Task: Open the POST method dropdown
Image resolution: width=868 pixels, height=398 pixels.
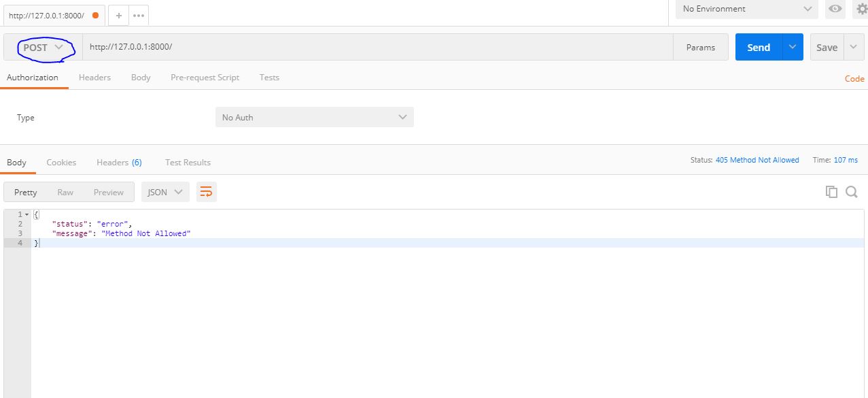Action: [43, 48]
